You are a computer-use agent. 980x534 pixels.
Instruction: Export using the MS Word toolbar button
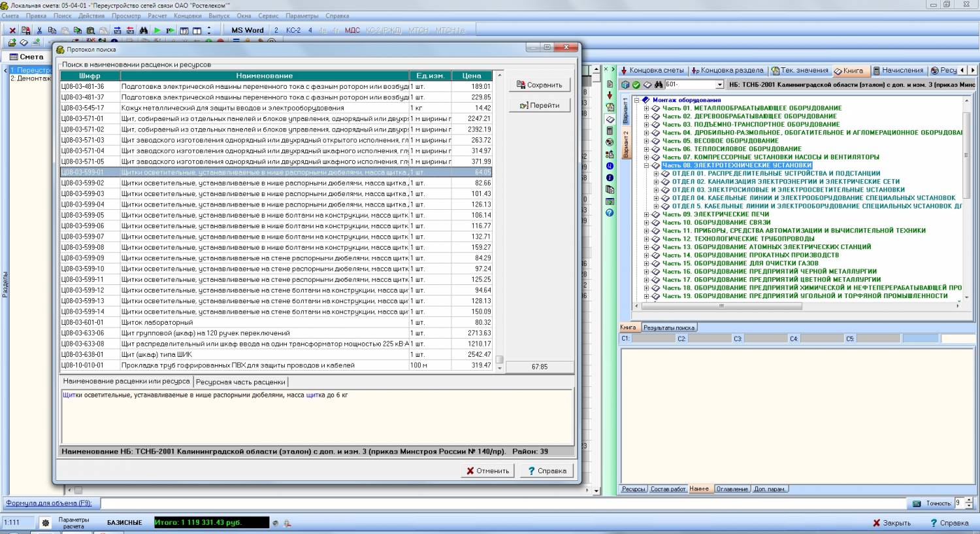[x=248, y=30]
